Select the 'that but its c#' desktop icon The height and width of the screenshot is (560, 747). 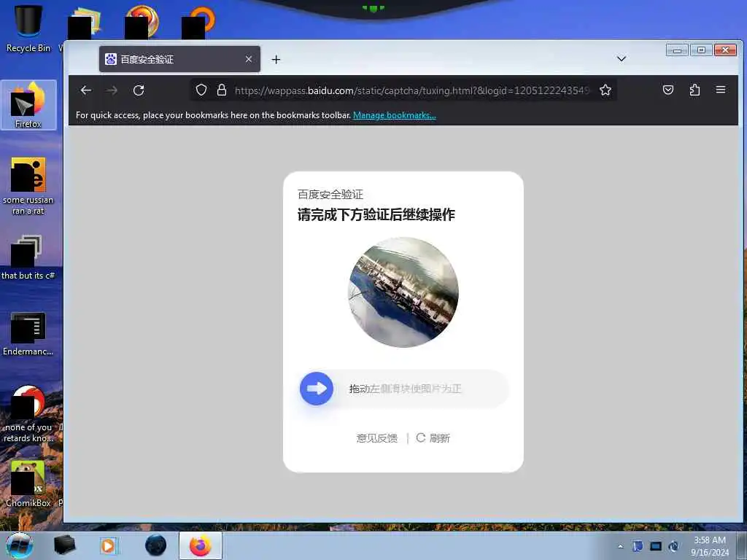pos(28,257)
